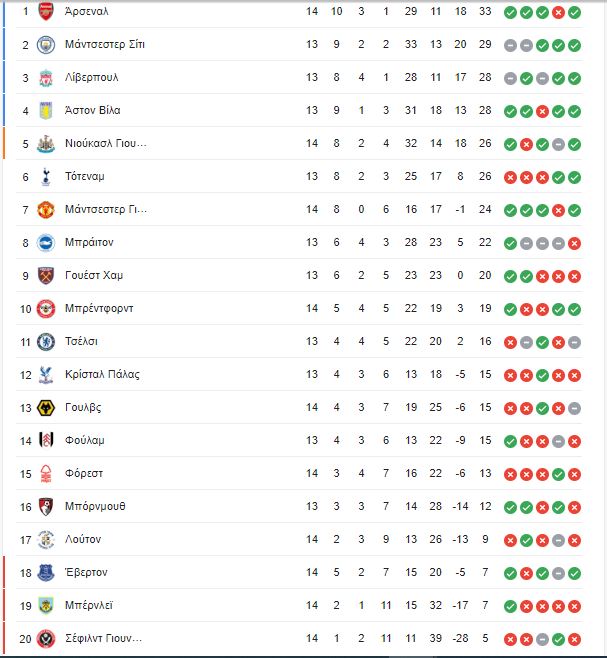
Task: Select the Μπόρνμουθ team name
Action: (x=95, y=507)
